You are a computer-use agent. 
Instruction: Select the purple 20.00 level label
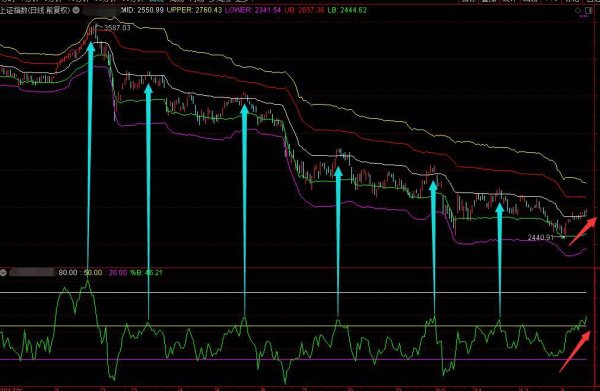[x=118, y=273]
